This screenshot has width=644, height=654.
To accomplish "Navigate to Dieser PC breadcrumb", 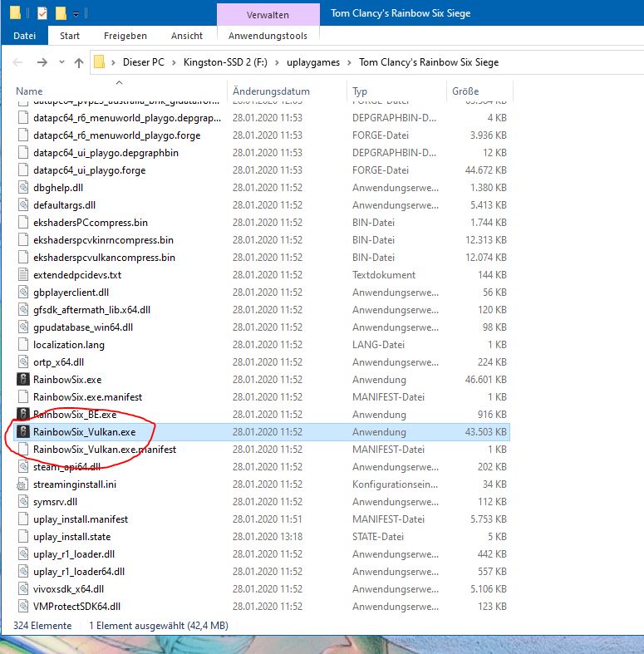I will pos(144,62).
